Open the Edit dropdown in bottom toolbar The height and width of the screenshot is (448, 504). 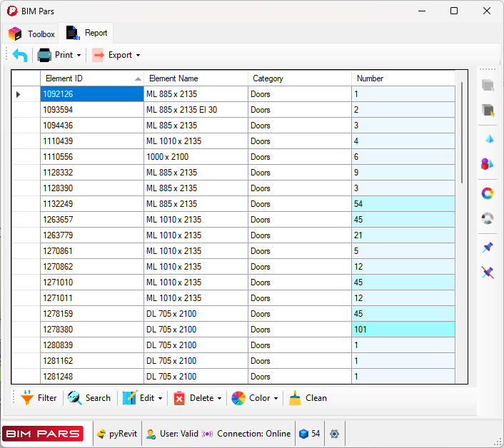(x=143, y=398)
